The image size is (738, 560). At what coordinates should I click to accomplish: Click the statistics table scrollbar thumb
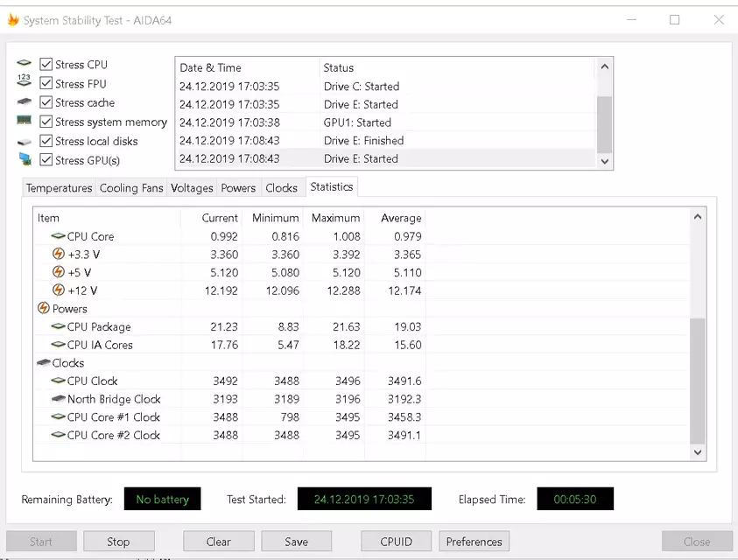[698, 381]
